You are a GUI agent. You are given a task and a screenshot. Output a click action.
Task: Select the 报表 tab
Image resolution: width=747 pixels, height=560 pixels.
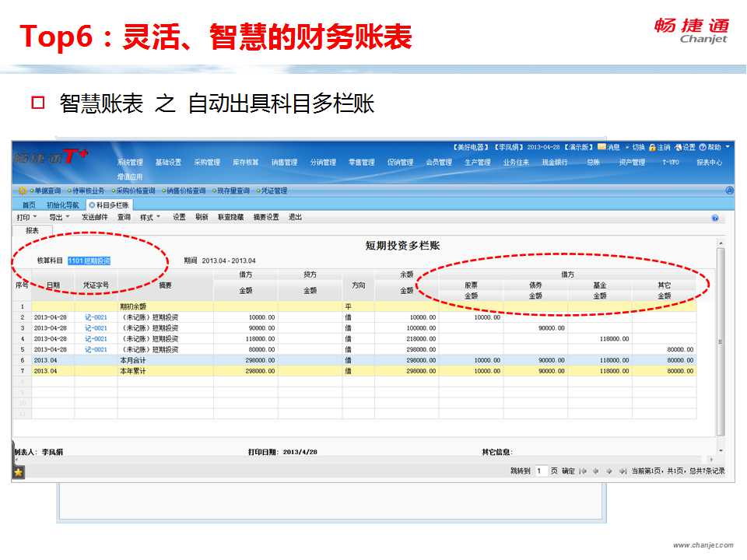point(32,230)
